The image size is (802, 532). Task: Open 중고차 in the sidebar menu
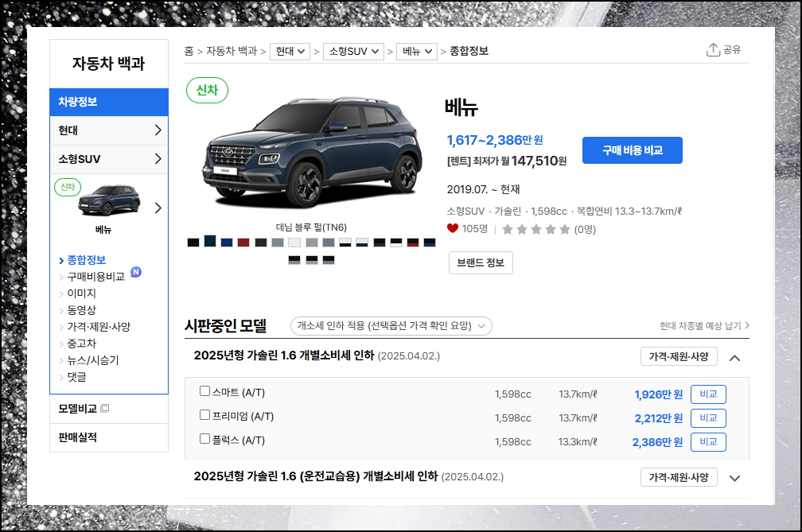[81, 344]
